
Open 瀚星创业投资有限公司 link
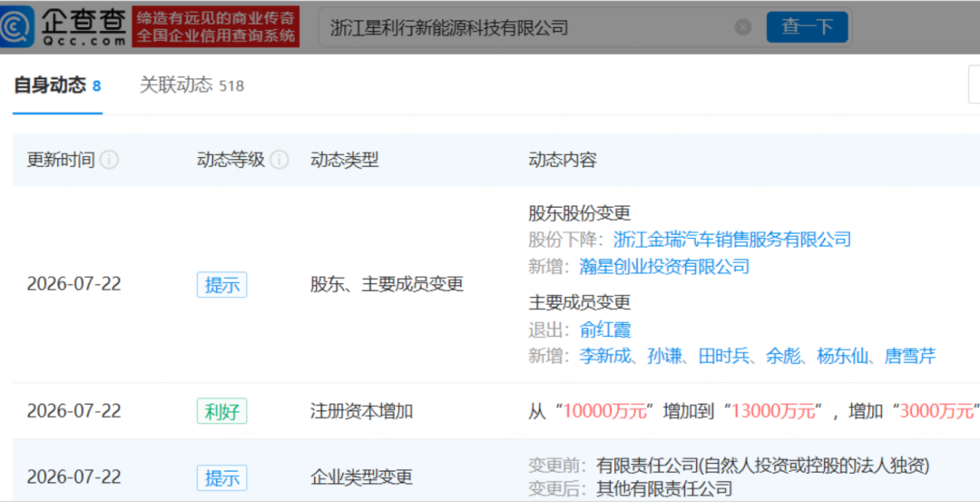pyautogui.click(x=664, y=266)
